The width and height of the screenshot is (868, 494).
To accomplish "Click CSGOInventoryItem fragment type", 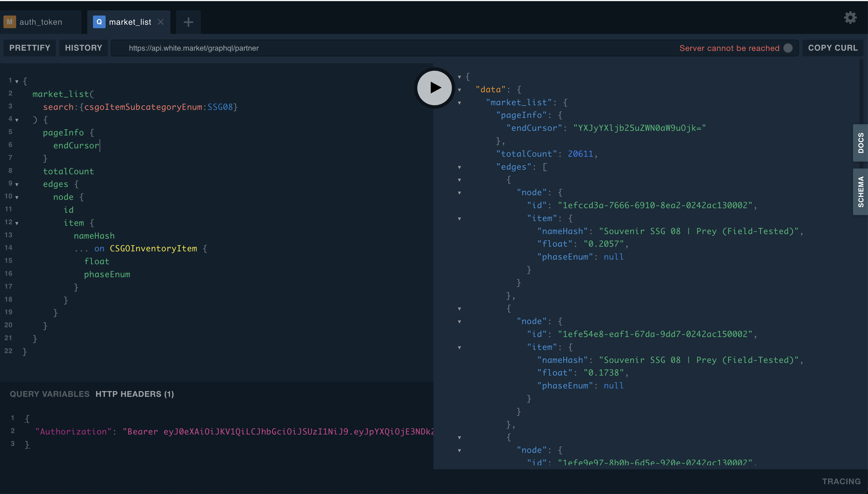I will click(153, 248).
